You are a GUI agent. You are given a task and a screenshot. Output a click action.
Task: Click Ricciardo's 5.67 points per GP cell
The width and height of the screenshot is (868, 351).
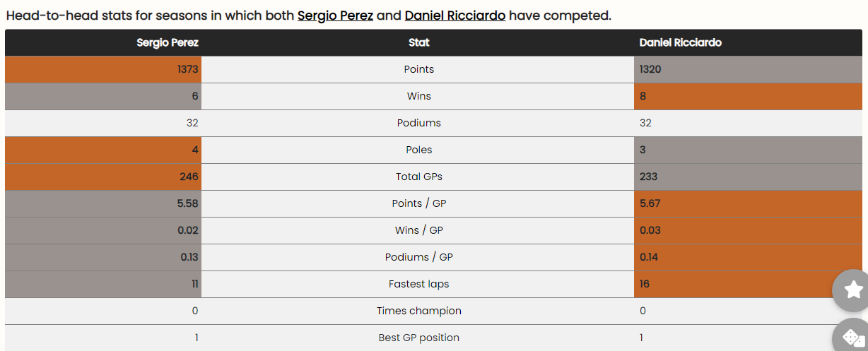tap(748, 203)
